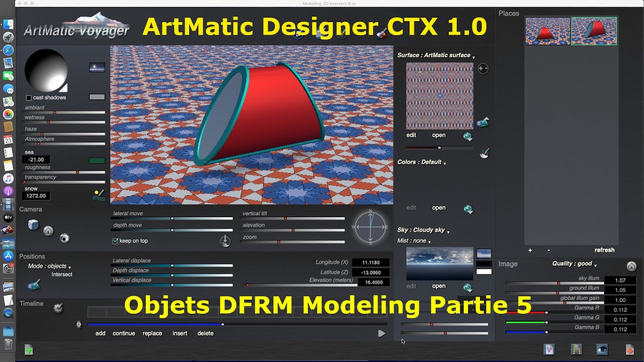Click the vertical tilt slider

[x=293, y=218]
